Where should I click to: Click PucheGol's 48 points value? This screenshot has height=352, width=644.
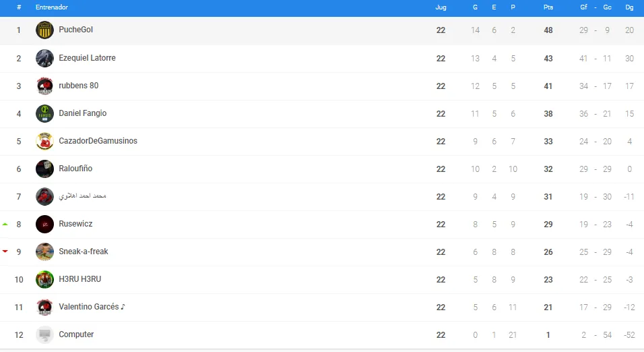[x=548, y=30]
